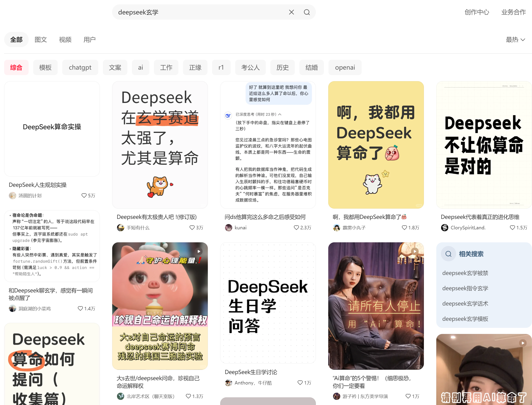Clear the search box with the X icon
This screenshot has height=405, width=532.
(x=291, y=12)
